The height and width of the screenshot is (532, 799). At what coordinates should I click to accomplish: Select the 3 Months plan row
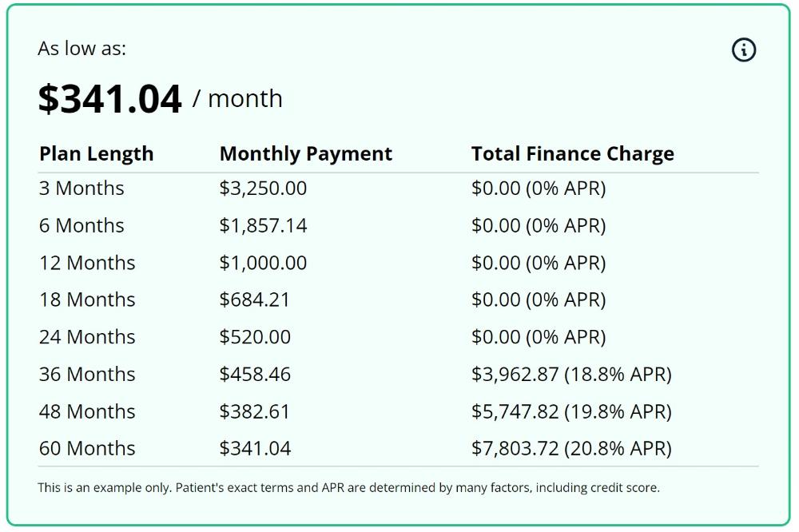[398, 188]
